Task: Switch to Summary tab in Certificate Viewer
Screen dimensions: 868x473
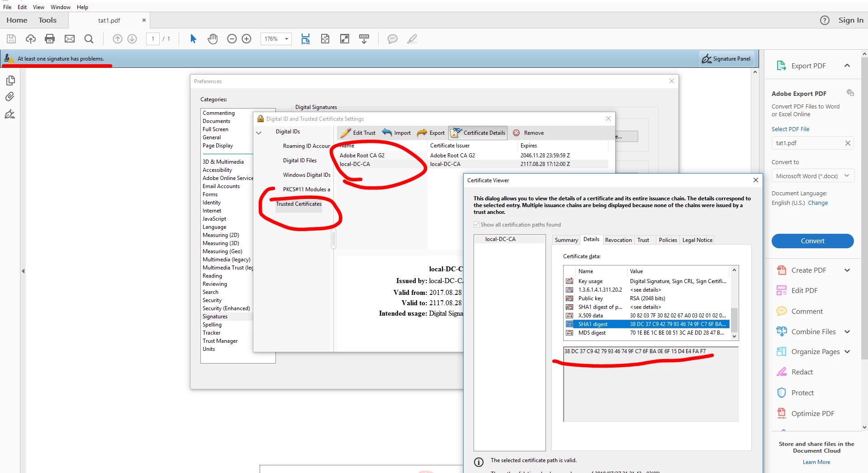Action: pyautogui.click(x=566, y=240)
